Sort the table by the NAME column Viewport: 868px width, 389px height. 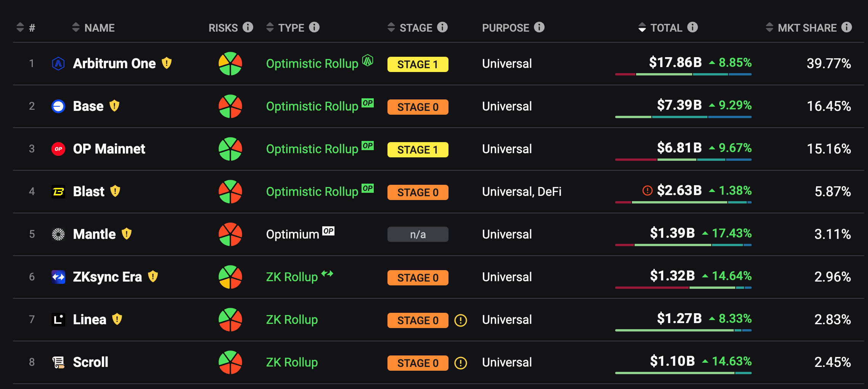[x=93, y=27]
